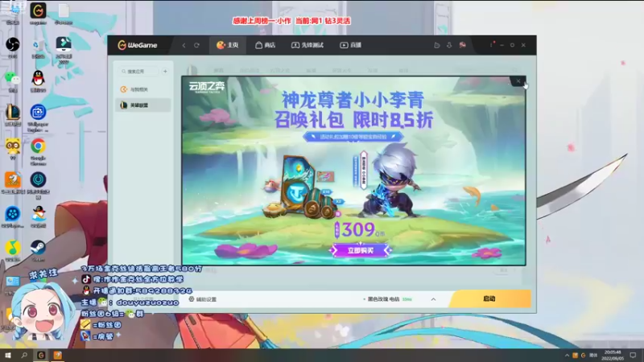Open the 商店 store tab

coord(266,45)
